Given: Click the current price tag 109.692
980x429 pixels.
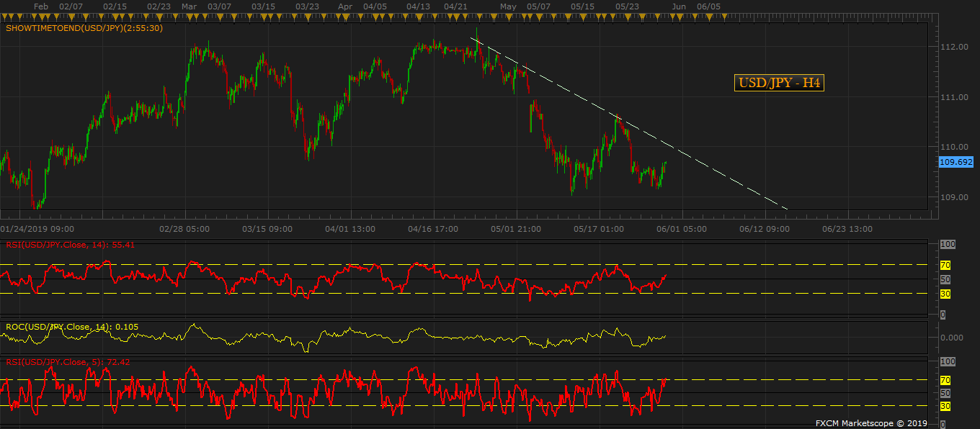Looking at the screenshot, I should [956, 163].
